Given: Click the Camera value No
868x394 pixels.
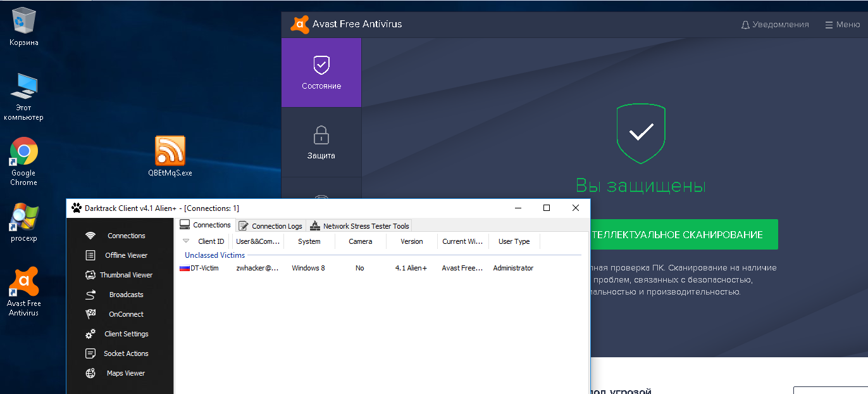Looking at the screenshot, I should click(x=360, y=268).
